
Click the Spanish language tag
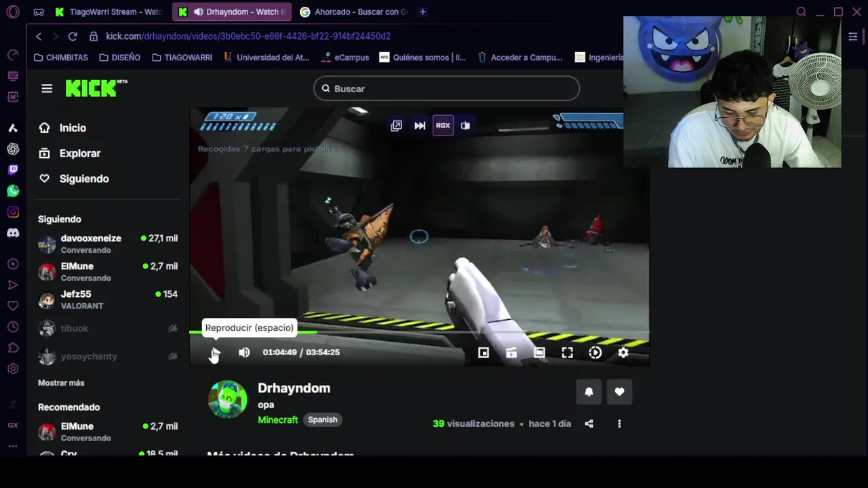(x=323, y=420)
